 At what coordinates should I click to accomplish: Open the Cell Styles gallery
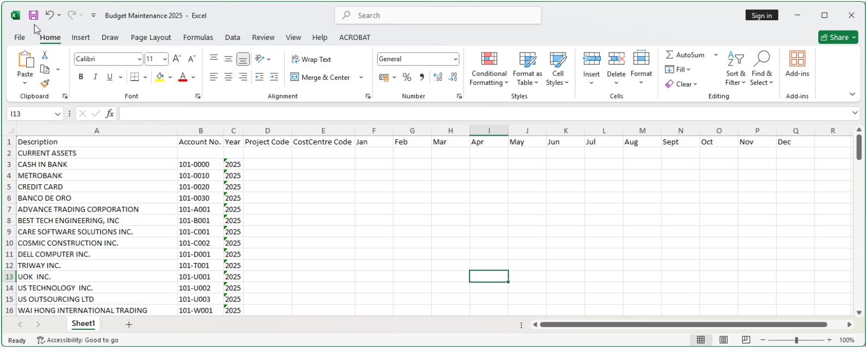[x=558, y=68]
